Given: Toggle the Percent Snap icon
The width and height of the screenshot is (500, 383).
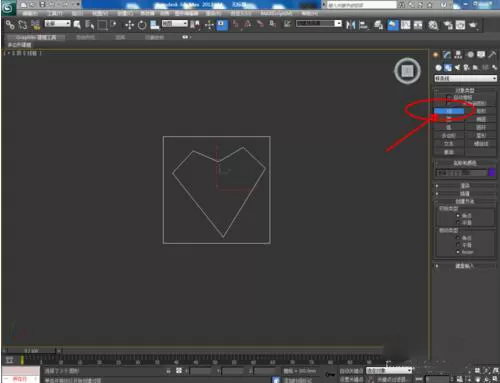Looking at the screenshot, I should tap(260, 24).
